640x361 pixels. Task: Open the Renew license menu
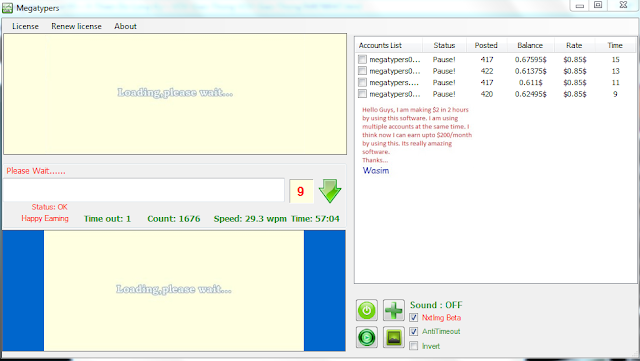pyautogui.click(x=76, y=26)
